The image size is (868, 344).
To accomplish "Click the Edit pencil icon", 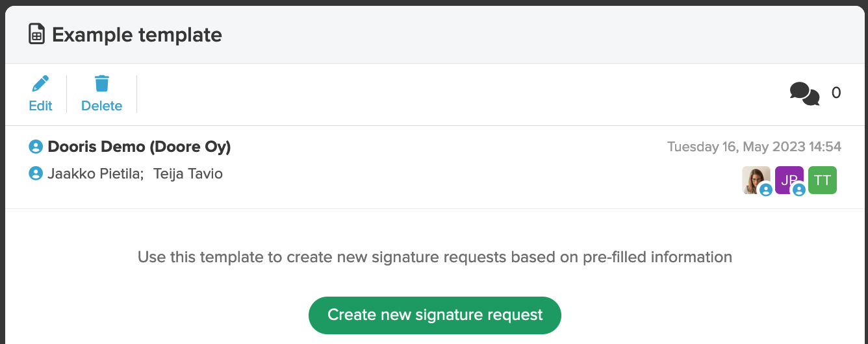I will [x=40, y=84].
